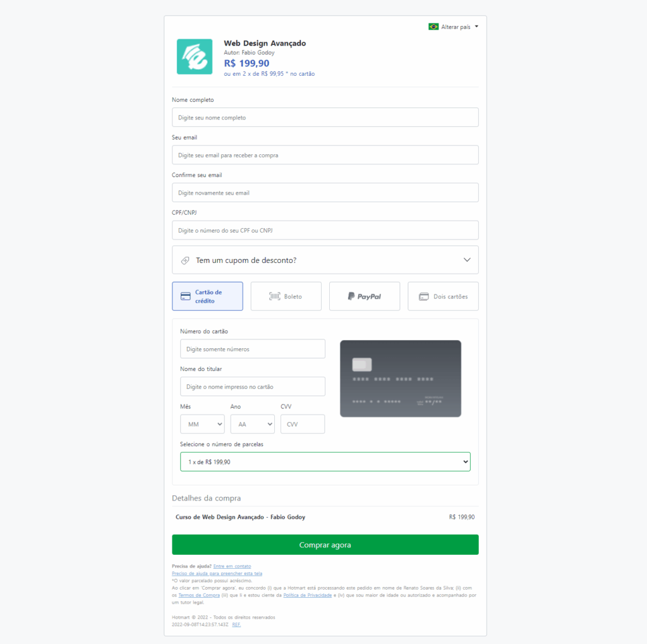The height and width of the screenshot is (644, 647).
Task: Click the coupon ticket icon
Action: tap(185, 260)
